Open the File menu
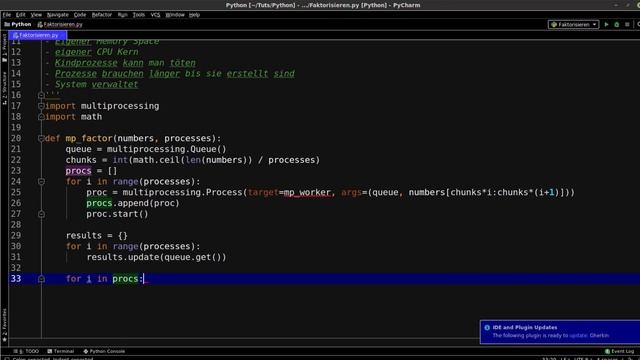Image resolution: width=640 pixels, height=360 pixels. 7,15
